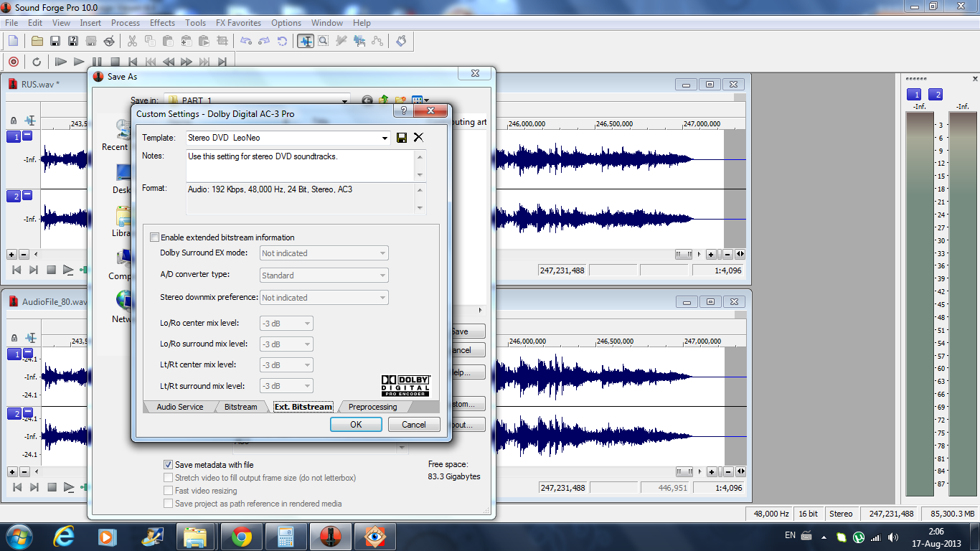
Task: Toggle meter channel 1 button
Action: click(x=914, y=94)
